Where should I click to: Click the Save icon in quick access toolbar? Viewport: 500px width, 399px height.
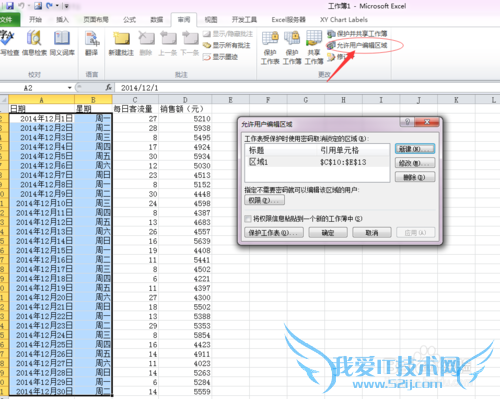[10, 5]
